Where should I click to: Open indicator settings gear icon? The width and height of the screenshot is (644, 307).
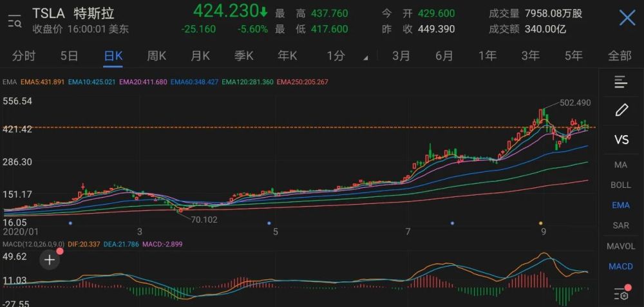click(x=621, y=294)
